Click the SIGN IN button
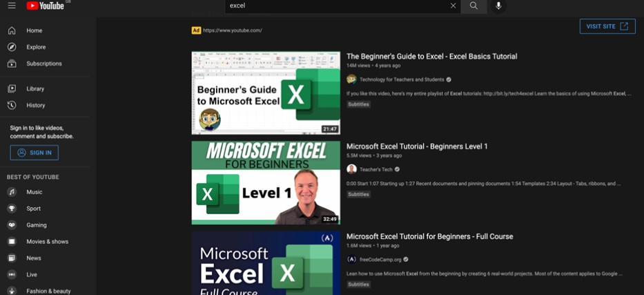 [34, 153]
